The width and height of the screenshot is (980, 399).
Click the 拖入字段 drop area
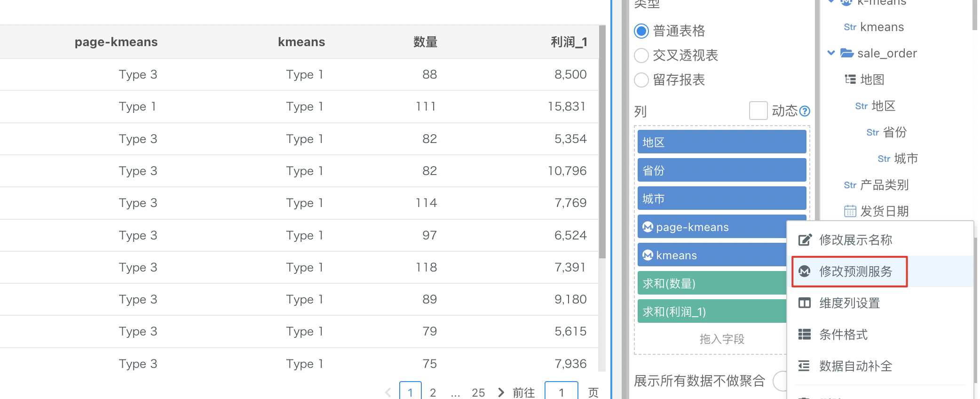click(x=722, y=339)
